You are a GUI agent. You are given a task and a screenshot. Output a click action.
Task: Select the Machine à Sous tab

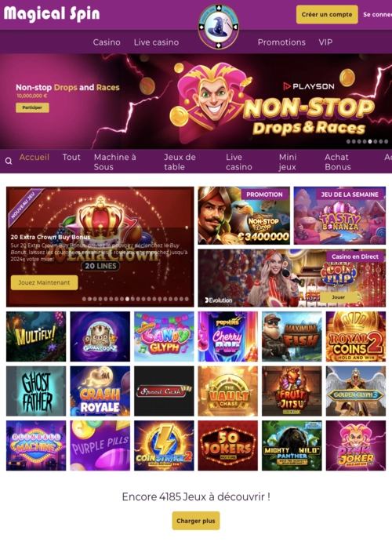pos(115,162)
